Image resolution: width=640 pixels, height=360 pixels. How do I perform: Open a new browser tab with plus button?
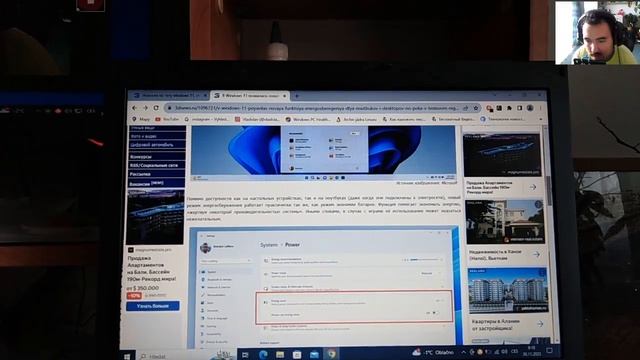297,96
